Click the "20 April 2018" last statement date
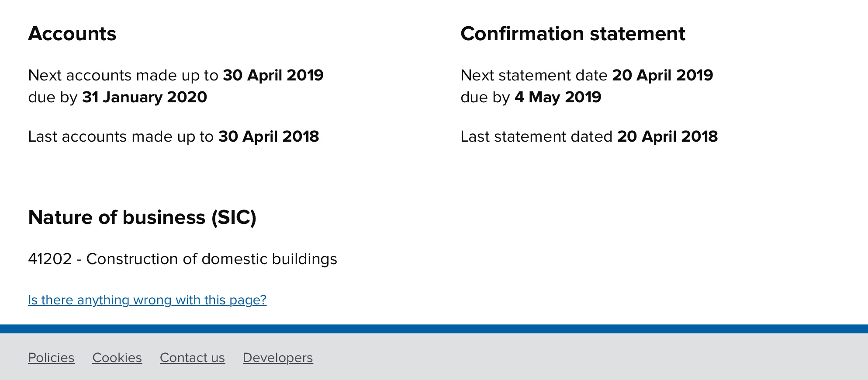Image resolution: width=868 pixels, height=380 pixels. coord(667,136)
